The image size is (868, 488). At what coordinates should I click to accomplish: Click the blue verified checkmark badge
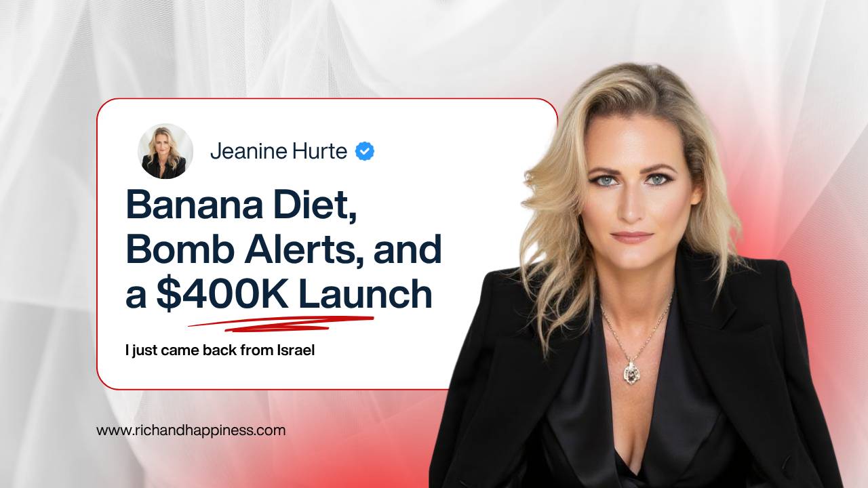pyautogui.click(x=365, y=151)
